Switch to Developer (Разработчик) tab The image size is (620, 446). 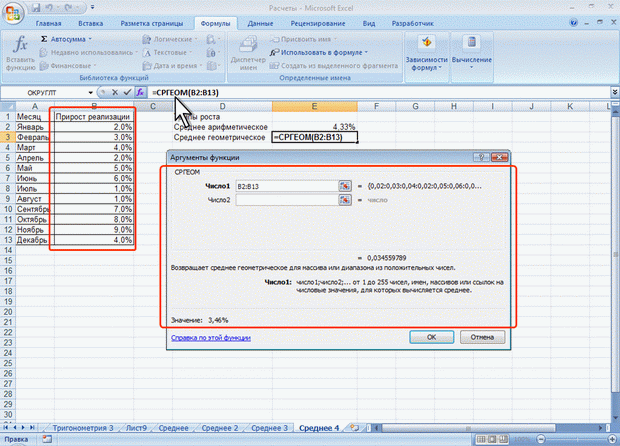pyautogui.click(x=412, y=24)
